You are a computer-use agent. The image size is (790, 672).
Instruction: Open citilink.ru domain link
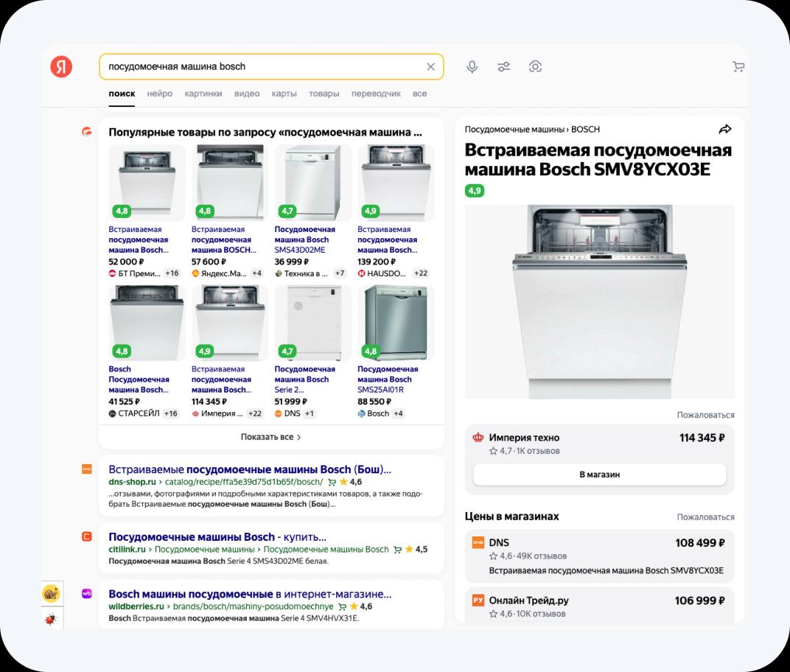click(x=127, y=550)
